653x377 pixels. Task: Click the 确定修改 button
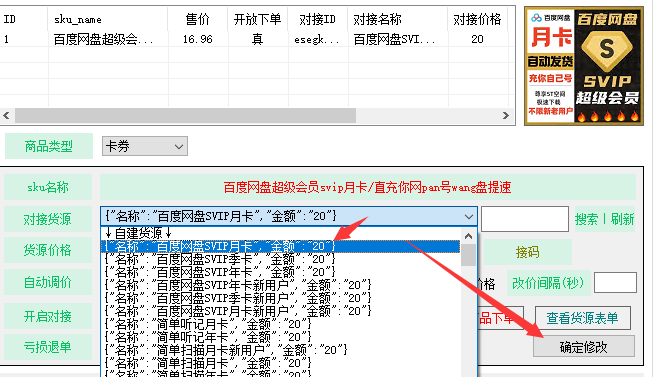click(583, 347)
